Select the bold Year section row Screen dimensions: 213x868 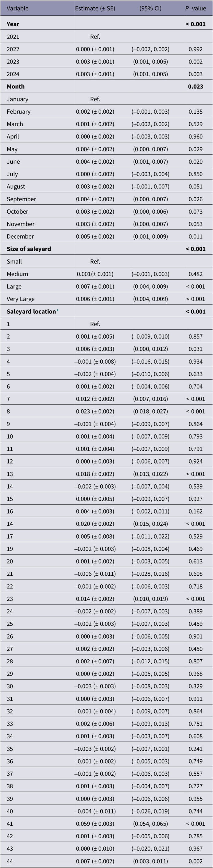pyautogui.click(x=106, y=24)
